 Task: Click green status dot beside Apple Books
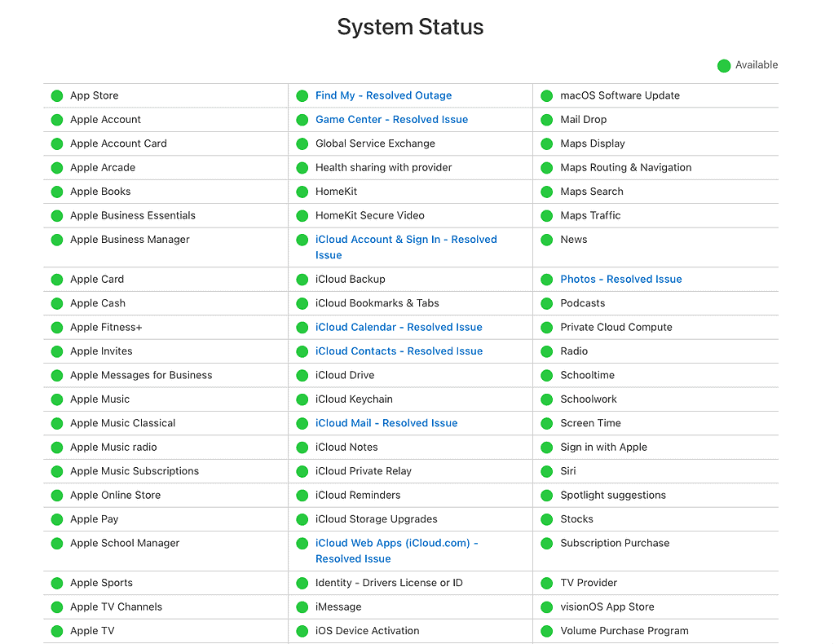click(x=57, y=192)
